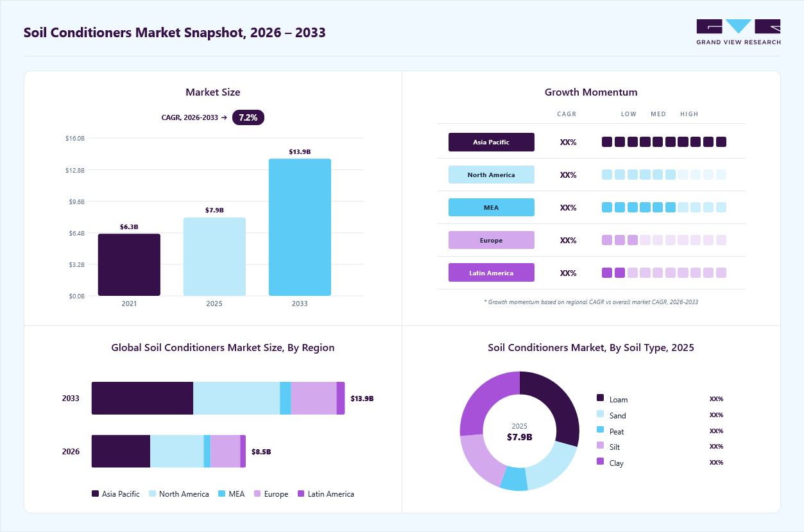This screenshot has width=804, height=532.
Task: Click the Silt legend color swatch
Action: pos(601,445)
